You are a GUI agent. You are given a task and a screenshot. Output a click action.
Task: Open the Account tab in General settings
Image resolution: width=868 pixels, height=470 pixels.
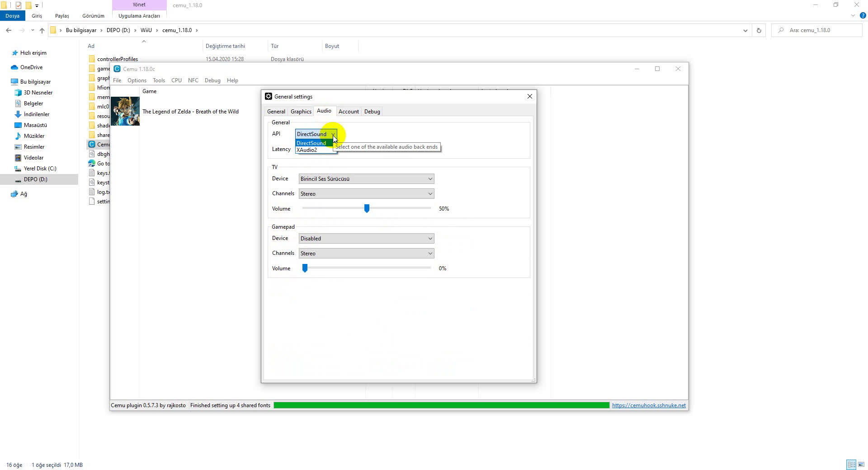348,112
